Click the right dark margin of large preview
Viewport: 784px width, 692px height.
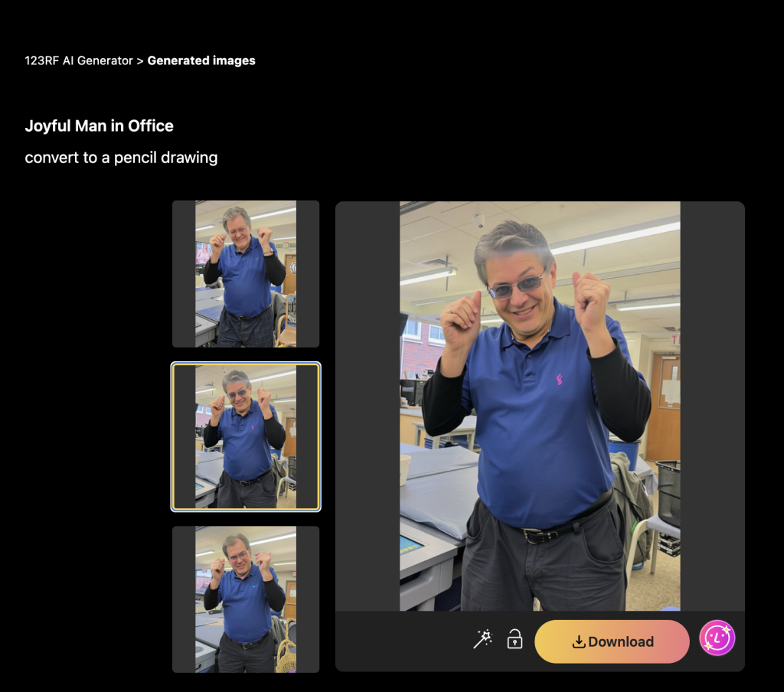click(712, 406)
